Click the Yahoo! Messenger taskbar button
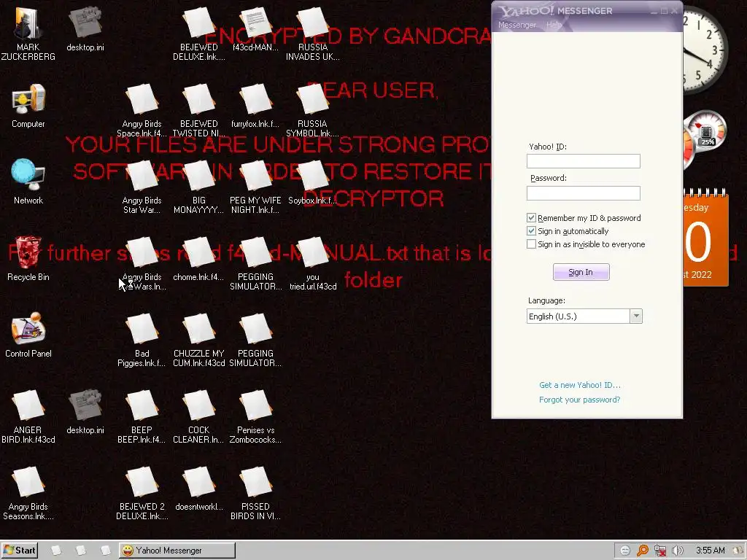This screenshot has height=560, width=747. [x=177, y=551]
